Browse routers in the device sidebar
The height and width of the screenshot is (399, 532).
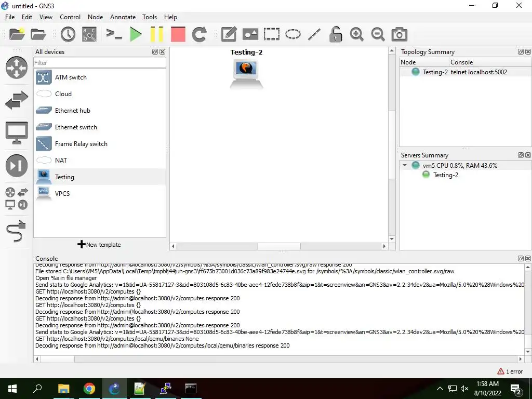coord(16,68)
